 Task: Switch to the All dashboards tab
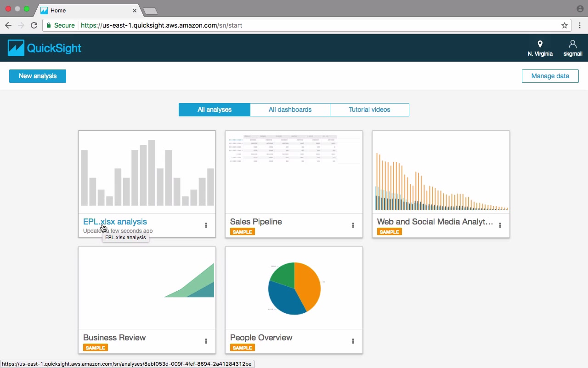point(290,109)
